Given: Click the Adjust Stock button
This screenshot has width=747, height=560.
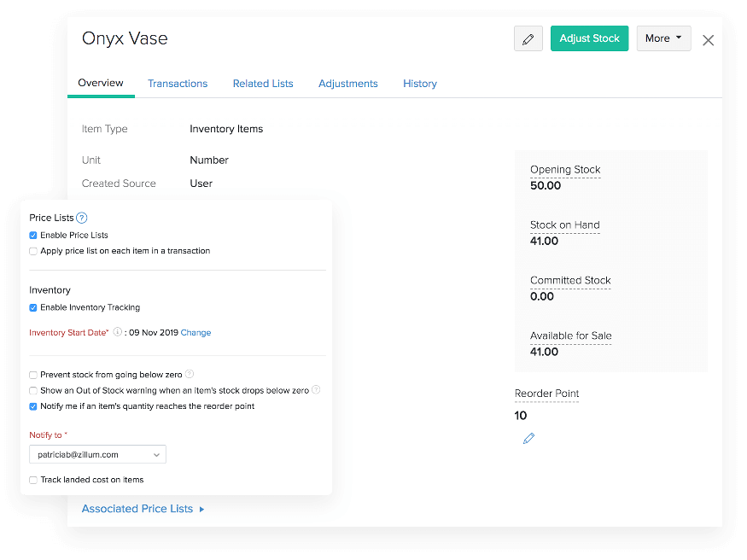Looking at the screenshot, I should (x=589, y=38).
